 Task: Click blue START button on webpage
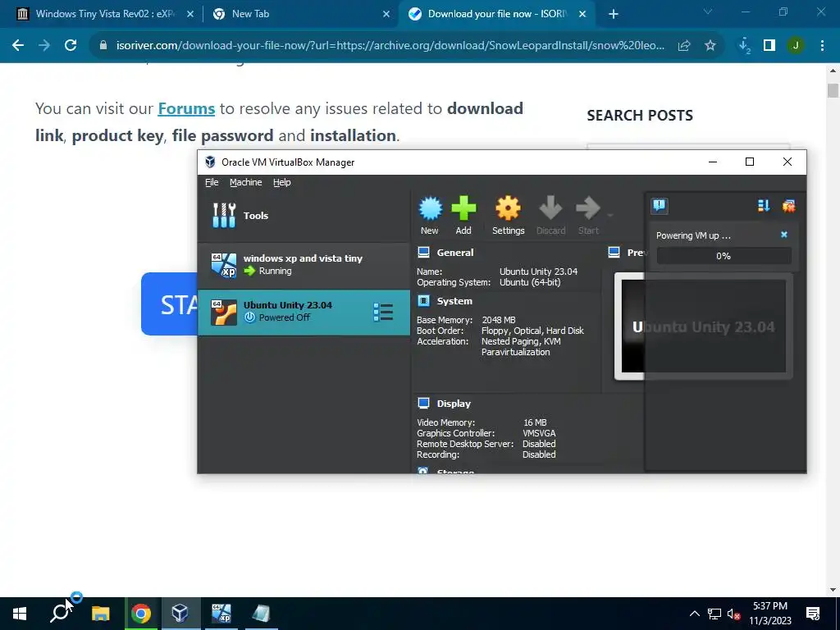click(x=169, y=304)
